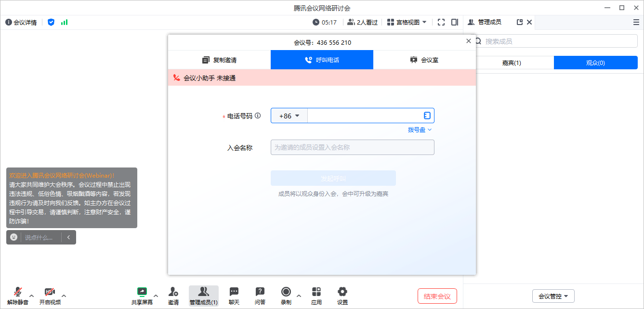Screen dimensions: 644x309
Task: Open recording options arrow next to 录制
Action: click(299, 296)
